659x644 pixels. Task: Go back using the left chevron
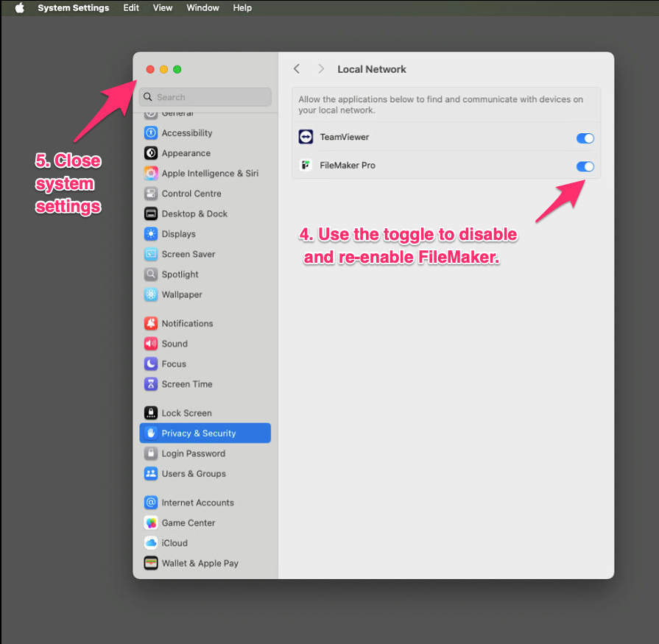click(x=297, y=69)
